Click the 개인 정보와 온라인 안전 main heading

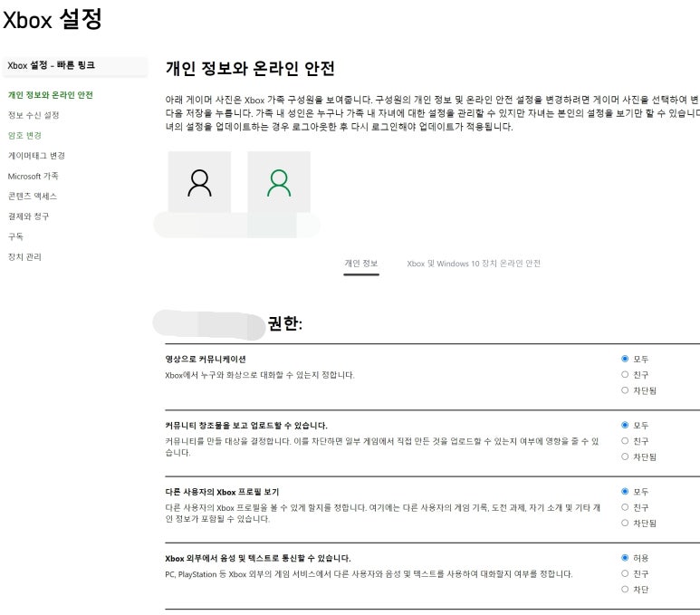tap(250, 68)
